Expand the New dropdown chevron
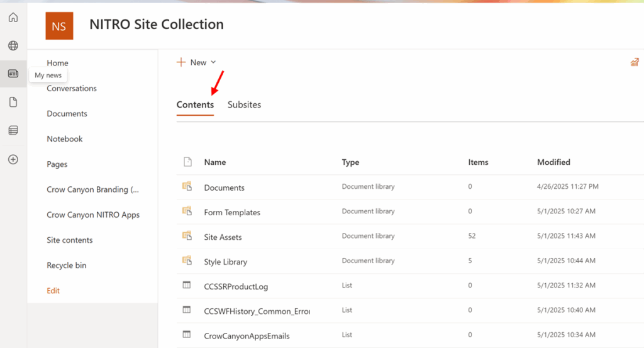This screenshot has width=644, height=348. (x=213, y=62)
